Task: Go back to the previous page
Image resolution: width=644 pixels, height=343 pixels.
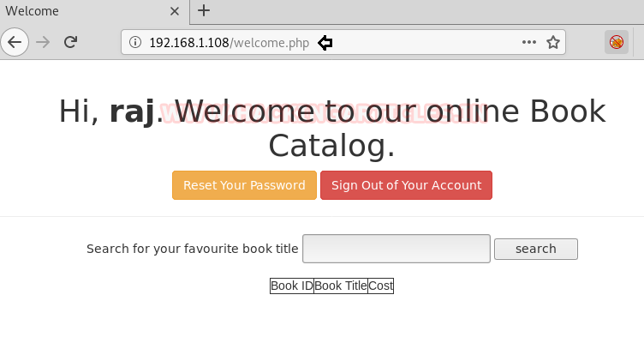Action: pos(15,42)
